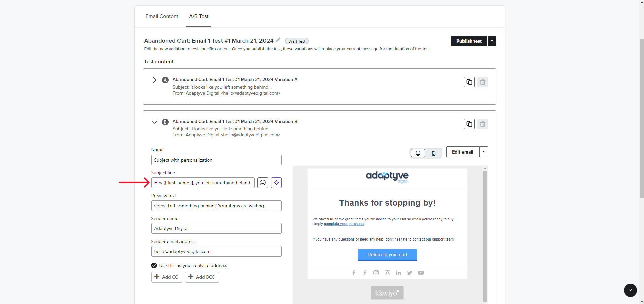Open emoji picker for subject line
This screenshot has height=304, width=644.
tap(263, 183)
